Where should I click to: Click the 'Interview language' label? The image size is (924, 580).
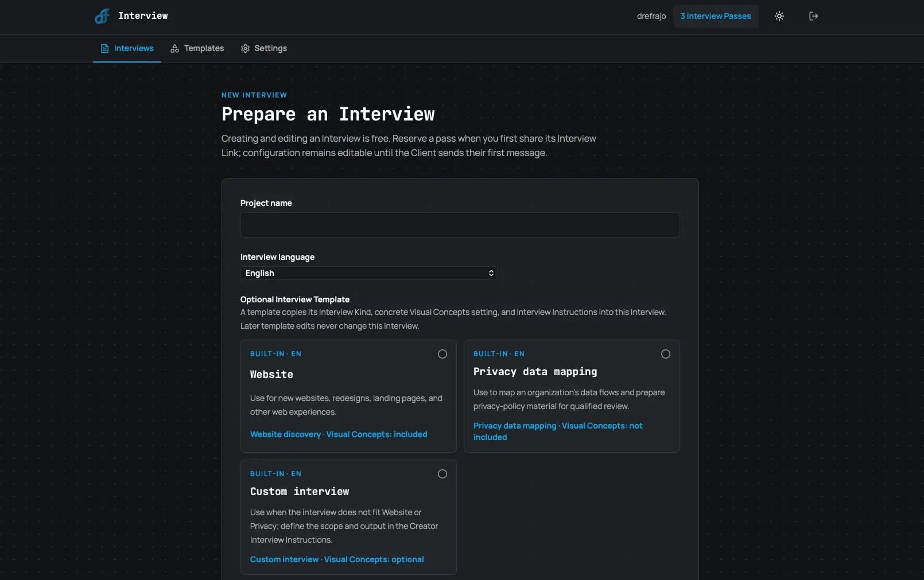coord(277,257)
